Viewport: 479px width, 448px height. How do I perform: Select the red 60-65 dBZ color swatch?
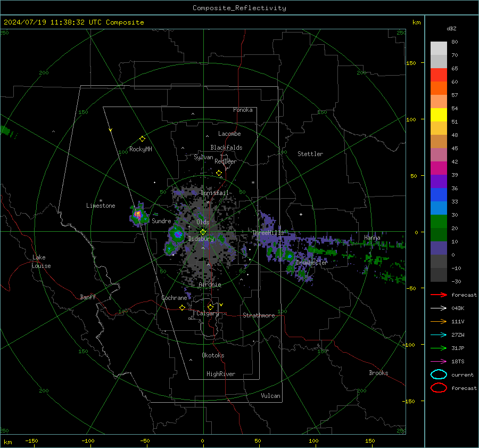click(439, 75)
